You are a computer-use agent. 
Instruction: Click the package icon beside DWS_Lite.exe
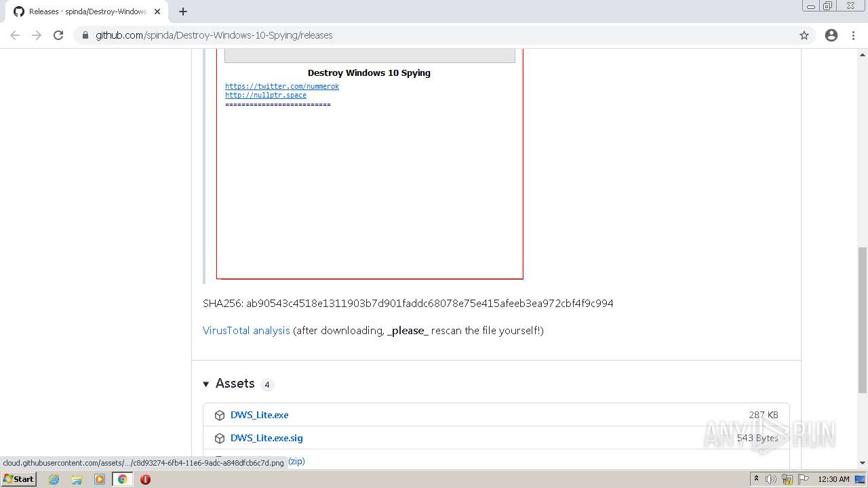pos(220,415)
